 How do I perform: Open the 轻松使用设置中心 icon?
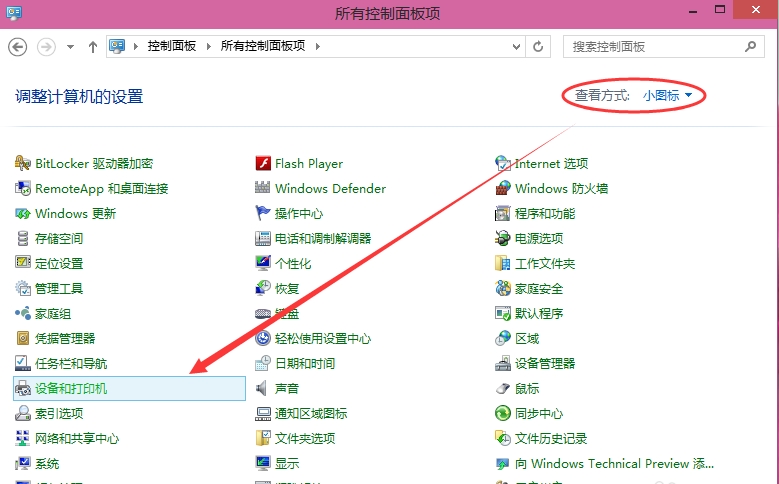pos(263,338)
